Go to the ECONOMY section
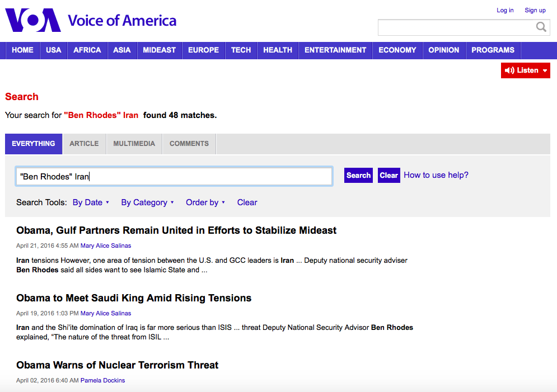Screen dimensions: 557x392 (x=397, y=50)
